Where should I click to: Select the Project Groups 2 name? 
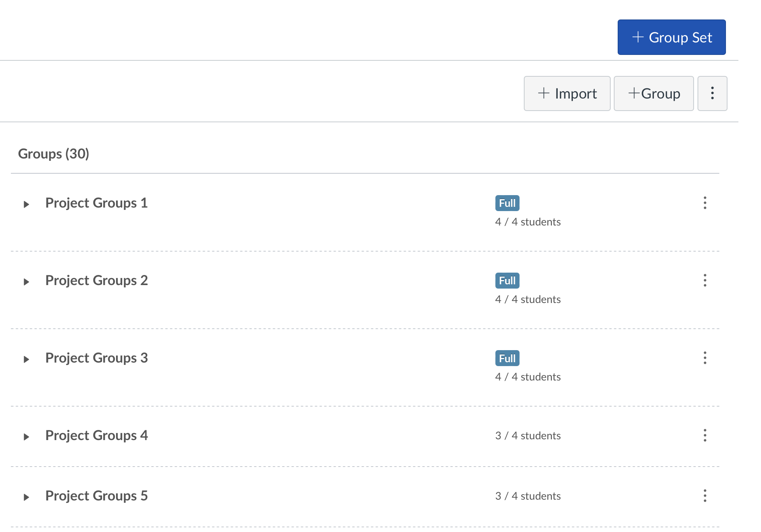pos(97,280)
